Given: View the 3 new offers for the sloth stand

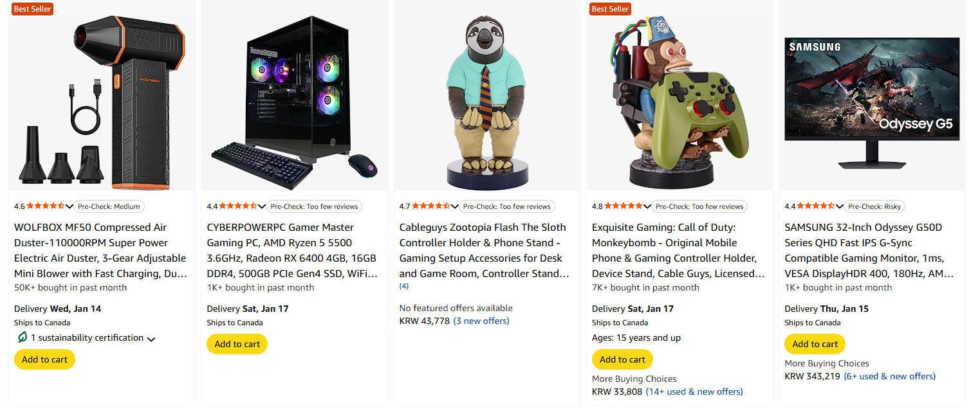Looking at the screenshot, I should coord(481,320).
